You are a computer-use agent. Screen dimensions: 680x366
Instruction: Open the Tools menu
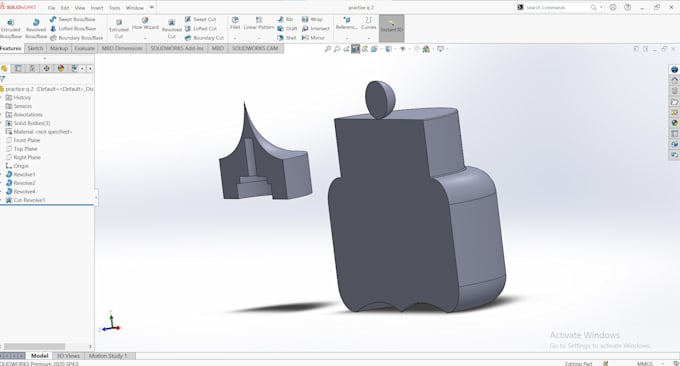coord(114,8)
